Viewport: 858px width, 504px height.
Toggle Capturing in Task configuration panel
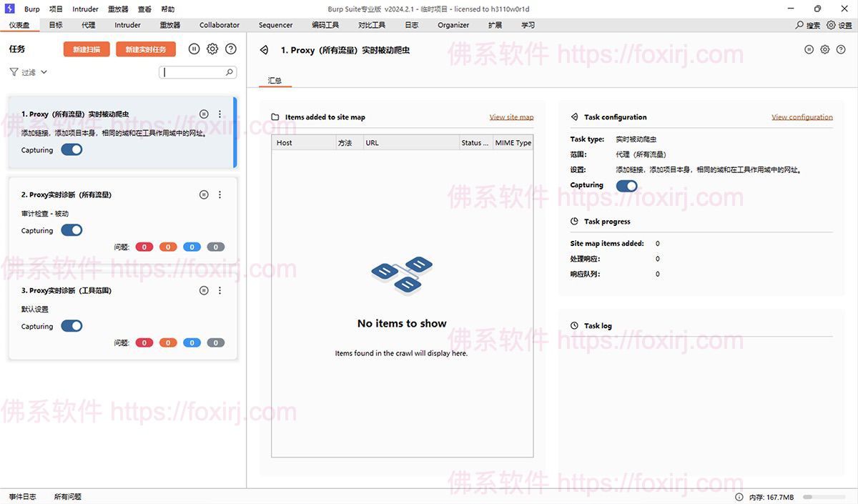[626, 186]
